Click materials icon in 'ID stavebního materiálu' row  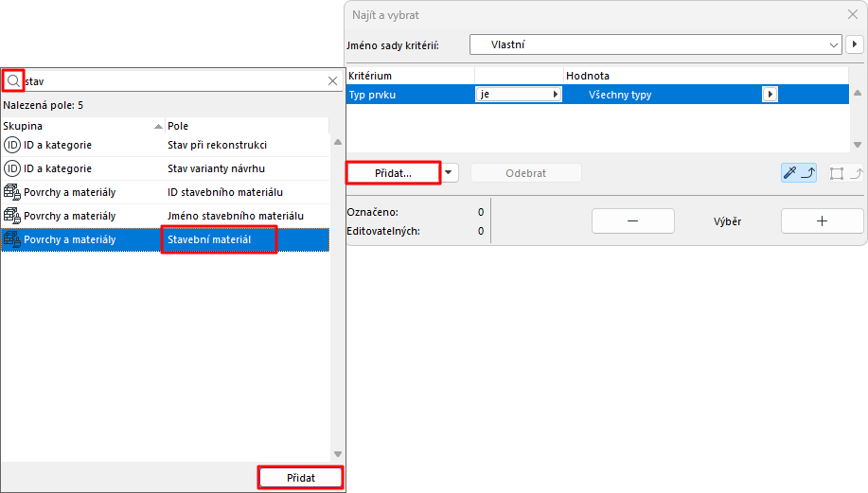click(x=12, y=192)
